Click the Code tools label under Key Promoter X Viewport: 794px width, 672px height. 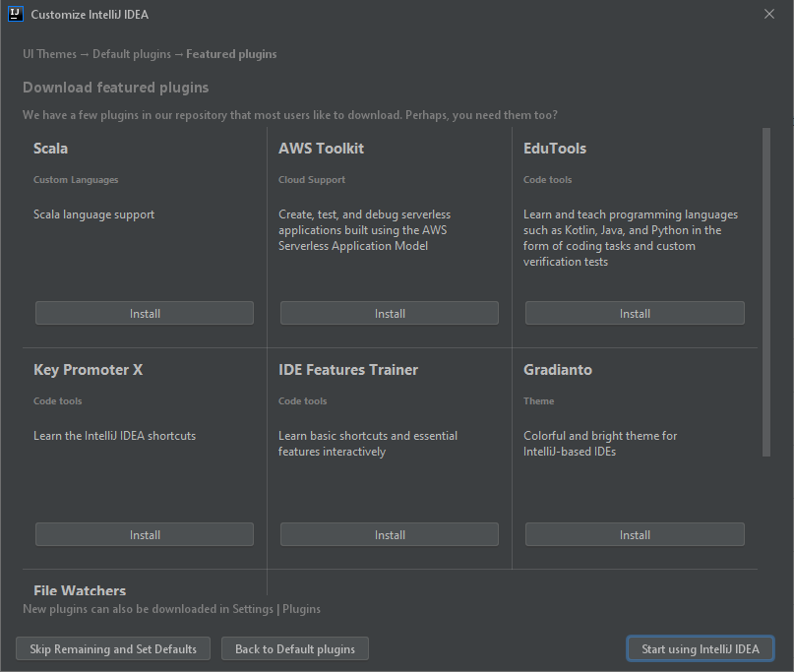pyautogui.click(x=58, y=401)
